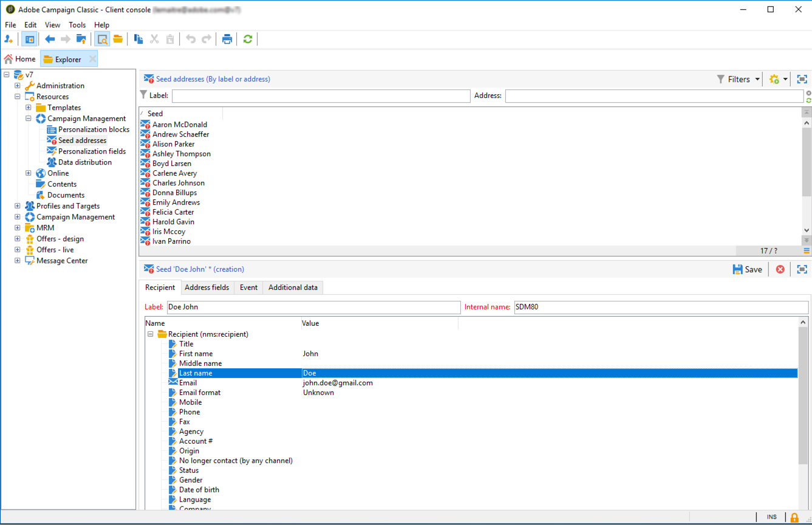The width and height of the screenshot is (812, 527).
Task: Click the list configuration icon beside 17 / ?
Action: [807, 250]
